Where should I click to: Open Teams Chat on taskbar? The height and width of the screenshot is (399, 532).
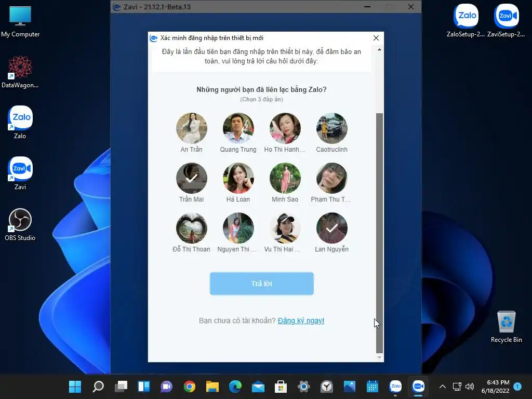[167, 387]
